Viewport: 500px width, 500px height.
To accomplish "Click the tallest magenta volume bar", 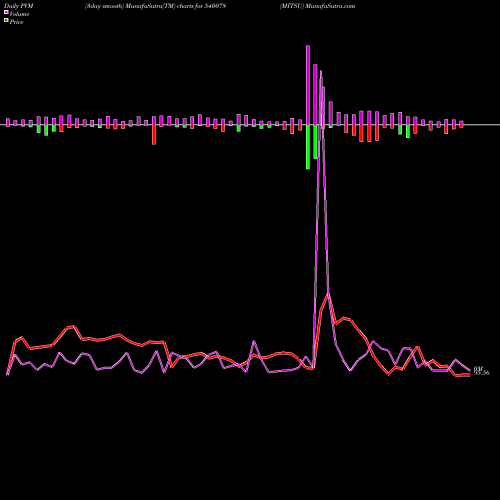I will [x=308, y=85].
